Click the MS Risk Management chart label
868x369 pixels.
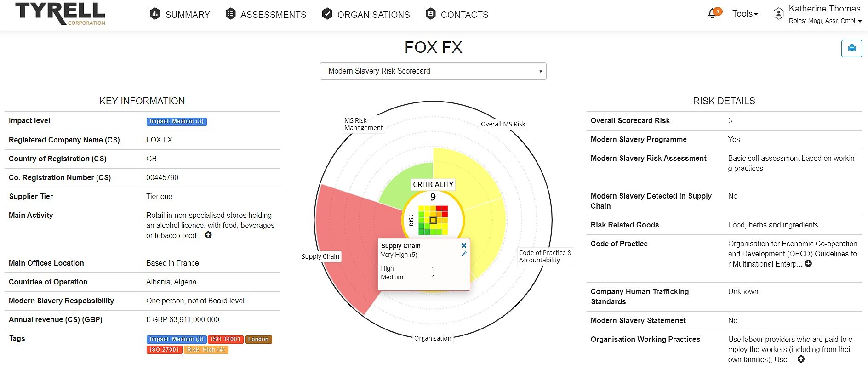363,124
